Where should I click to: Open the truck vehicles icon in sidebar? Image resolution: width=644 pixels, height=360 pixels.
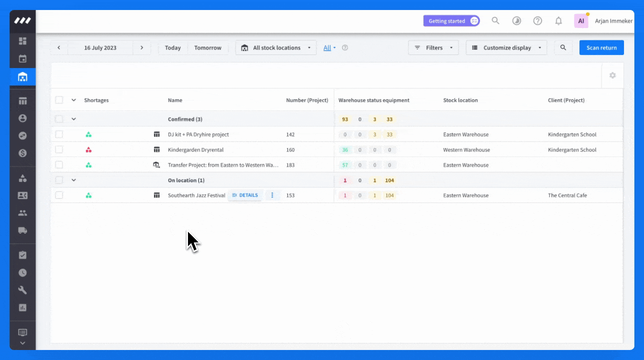pyautogui.click(x=22, y=230)
